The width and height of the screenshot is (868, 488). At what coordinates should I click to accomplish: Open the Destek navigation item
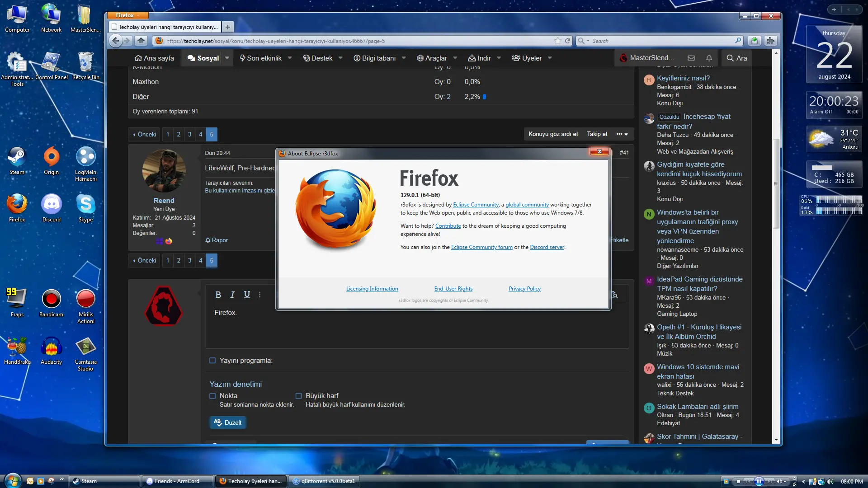(317, 58)
